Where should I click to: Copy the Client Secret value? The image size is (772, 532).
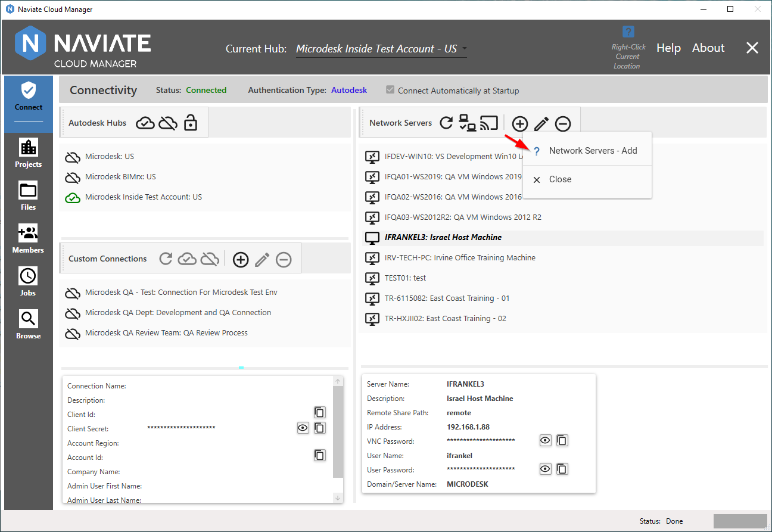(320, 427)
